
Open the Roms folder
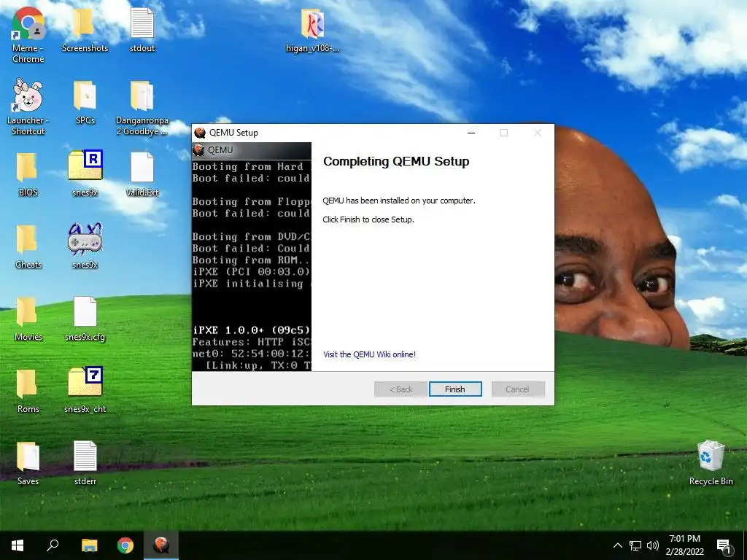tap(28, 391)
